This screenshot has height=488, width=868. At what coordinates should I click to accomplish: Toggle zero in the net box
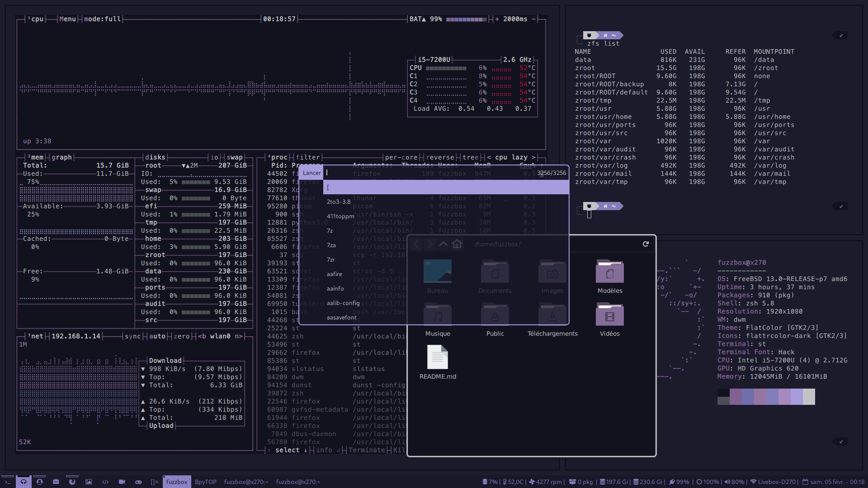[x=181, y=336]
